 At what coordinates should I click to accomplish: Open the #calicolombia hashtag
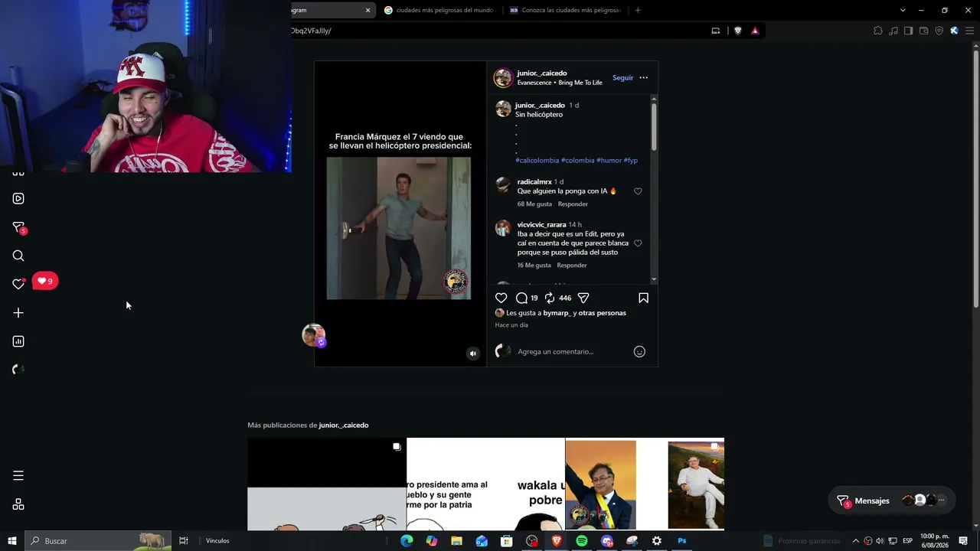click(x=537, y=161)
